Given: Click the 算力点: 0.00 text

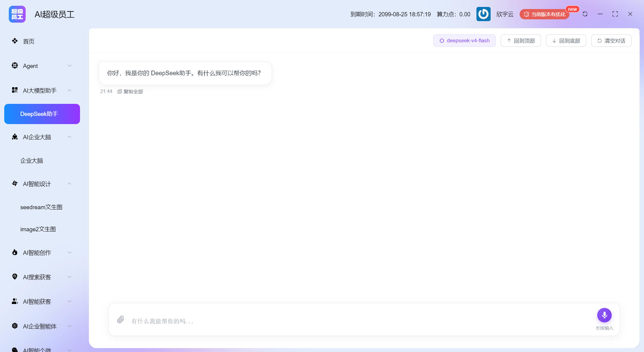Looking at the screenshot, I should (453, 14).
